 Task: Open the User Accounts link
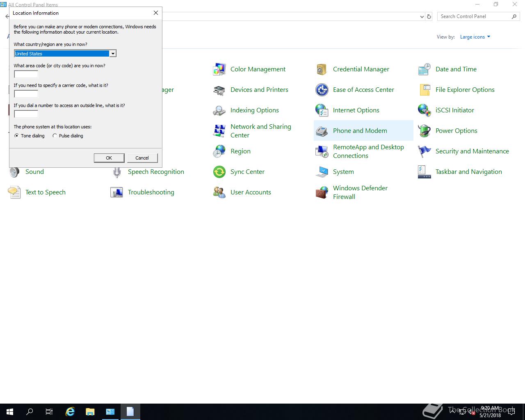pyautogui.click(x=251, y=192)
